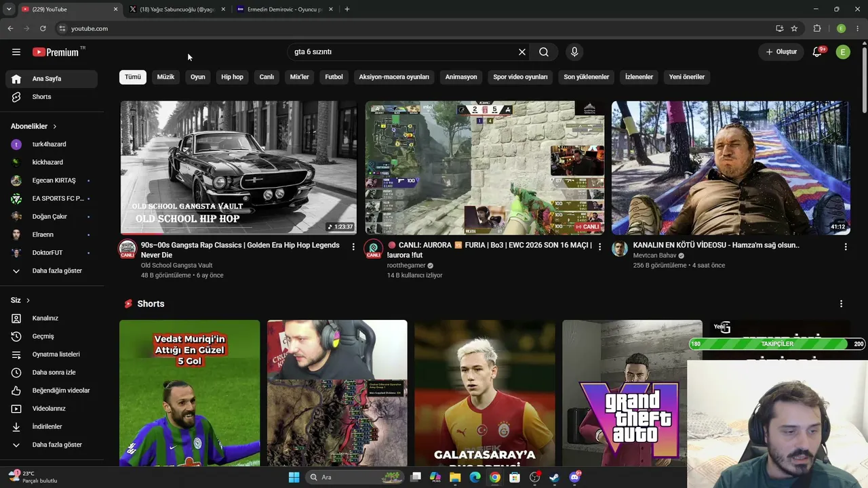
Task: Open Beğendiğim videolar list
Action: (52, 390)
